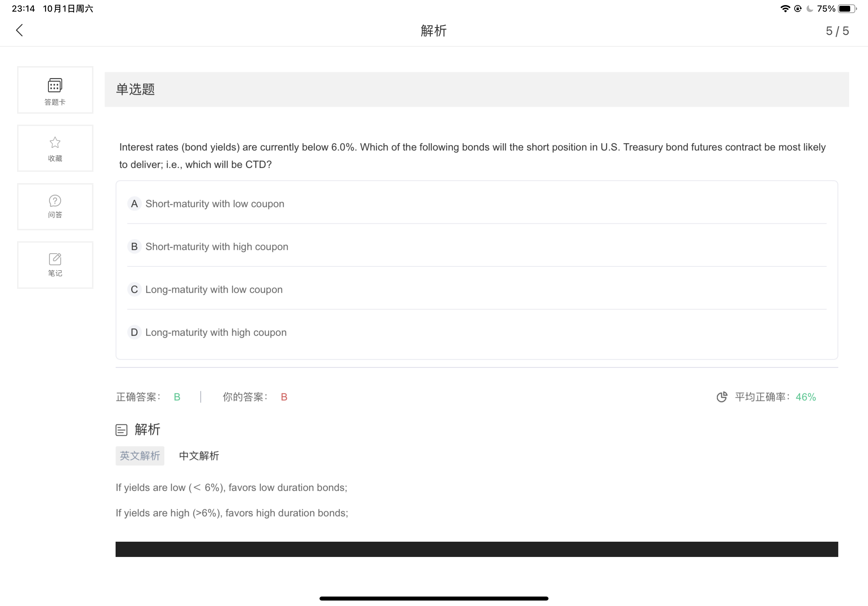Tap the star favorite (收藏) icon
The height and width of the screenshot is (606, 868).
55,143
